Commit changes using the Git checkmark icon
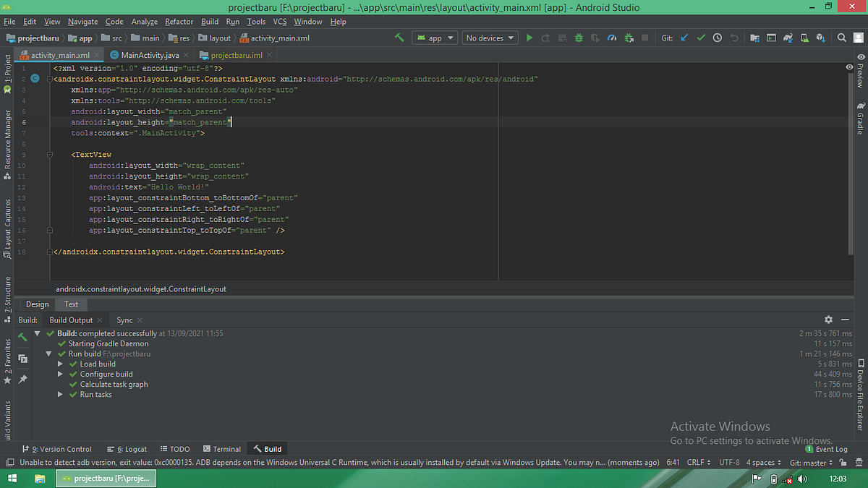The height and width of the screenshot is (488, 868). [701, 38]
